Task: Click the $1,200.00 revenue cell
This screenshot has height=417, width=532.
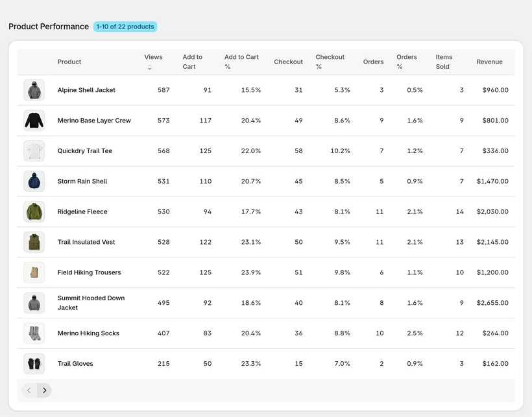Action: [492, 272]
